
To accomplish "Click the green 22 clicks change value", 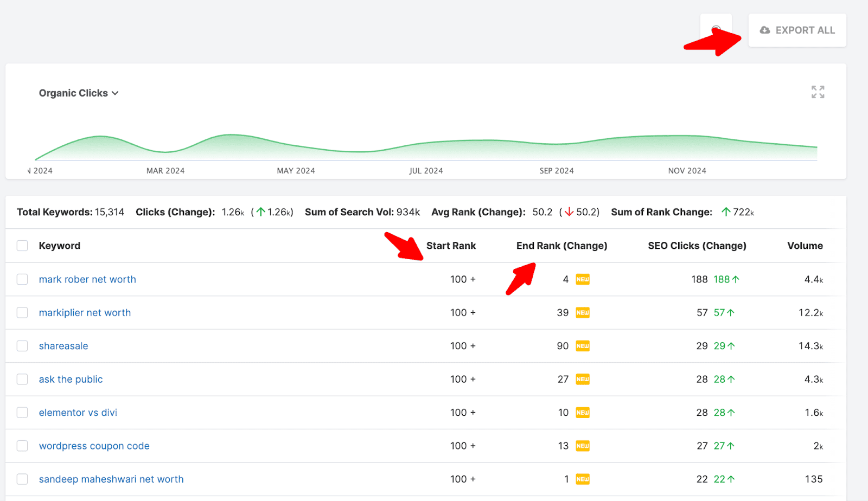I will click(724, 479).
